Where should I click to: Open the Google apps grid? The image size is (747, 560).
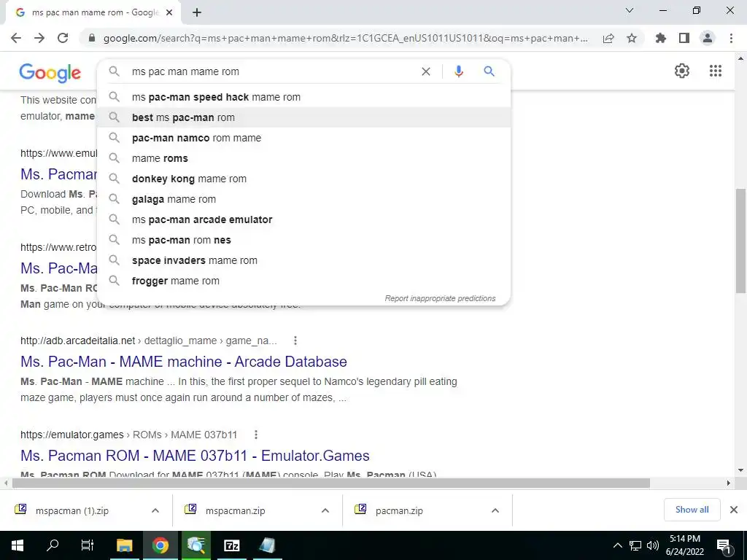tap(716, 71)
